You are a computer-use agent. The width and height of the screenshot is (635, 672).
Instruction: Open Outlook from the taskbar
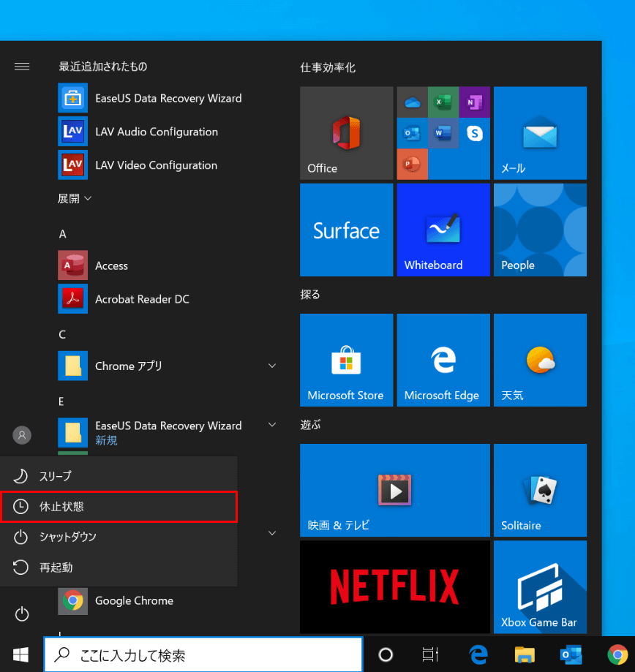(571, 654)
